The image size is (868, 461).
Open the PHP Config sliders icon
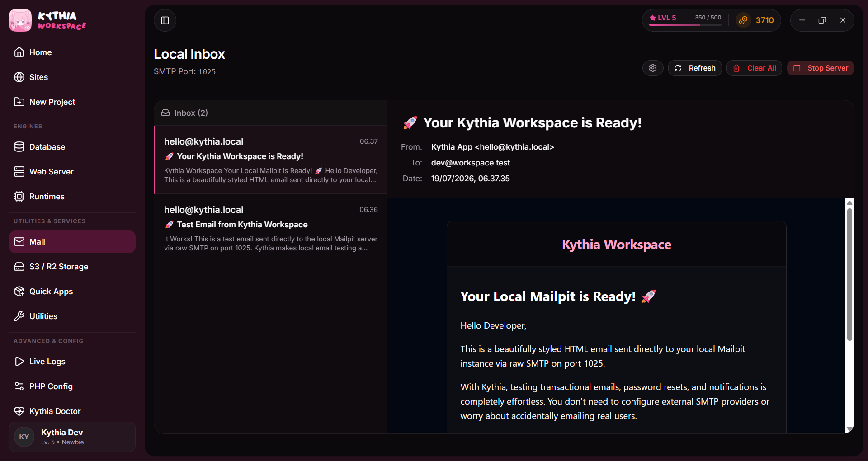pos(19,386)
